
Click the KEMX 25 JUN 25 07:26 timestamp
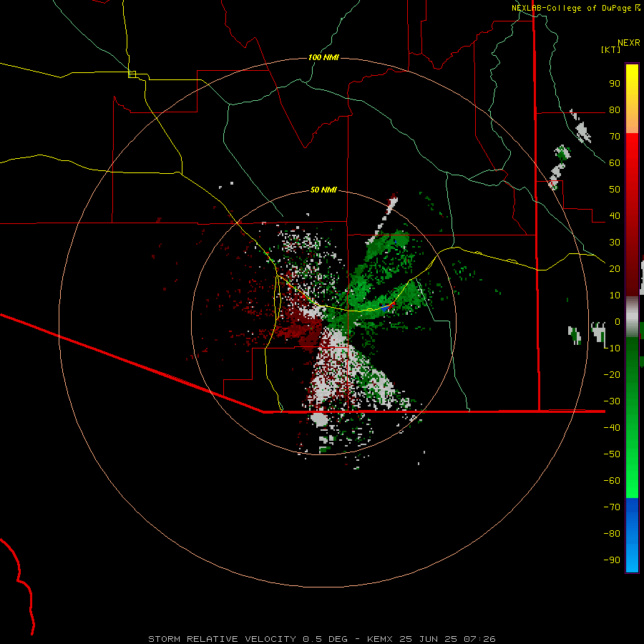431,639
